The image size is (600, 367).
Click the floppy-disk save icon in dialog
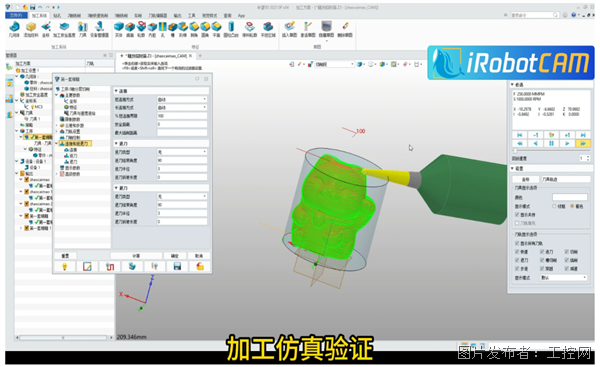coord(177,266)
